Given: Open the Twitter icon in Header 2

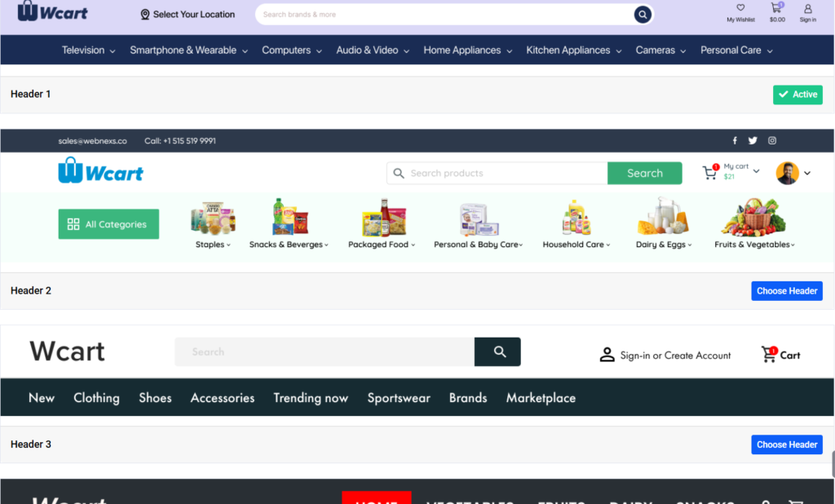Looking at the screenshot, I should tap(753, 140).
